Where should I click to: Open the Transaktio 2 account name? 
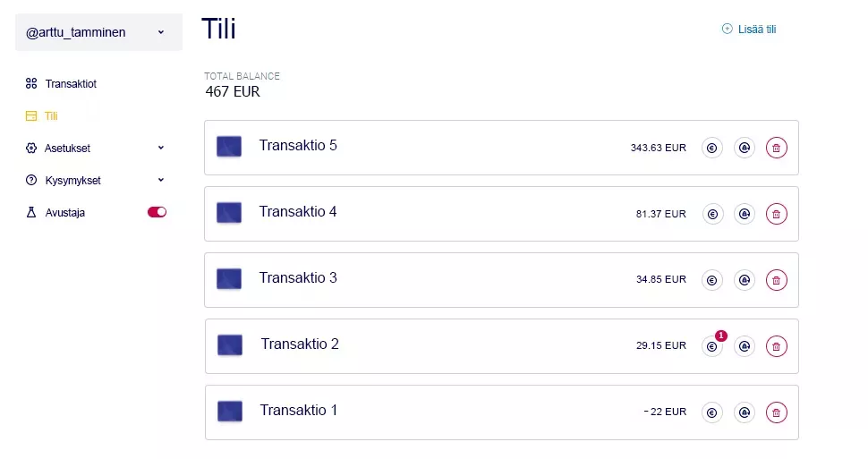coord(300,344)
